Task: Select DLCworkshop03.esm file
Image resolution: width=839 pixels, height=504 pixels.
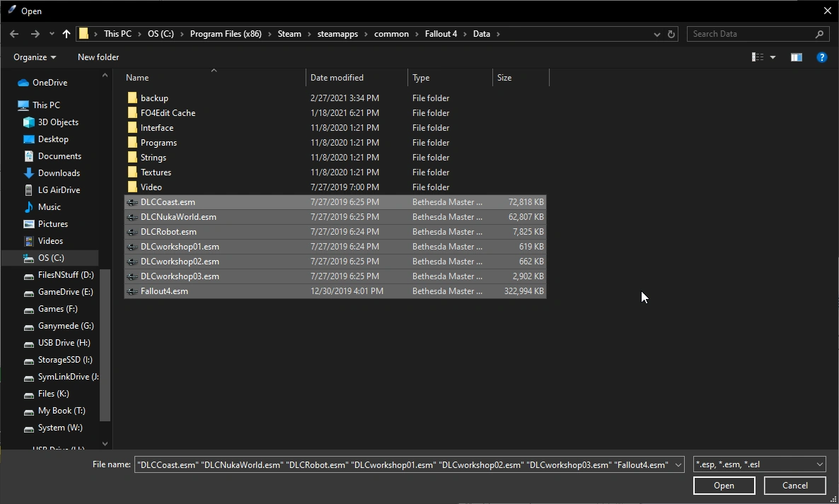Action: pyautogui.click(x=335, y=276)
